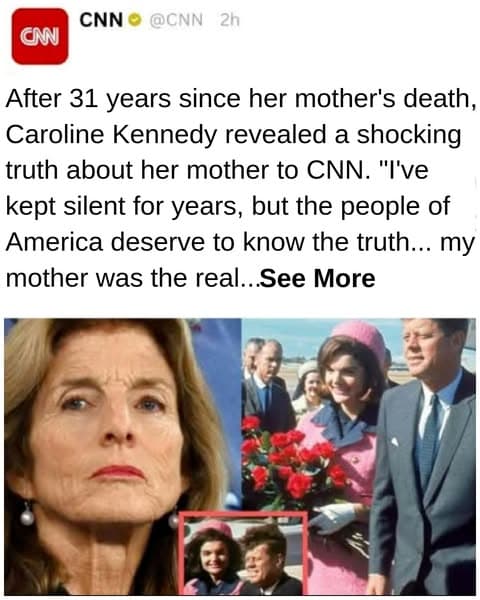
Task: Click the truncated text 'mother was the real...'
Action: (133, 278)
